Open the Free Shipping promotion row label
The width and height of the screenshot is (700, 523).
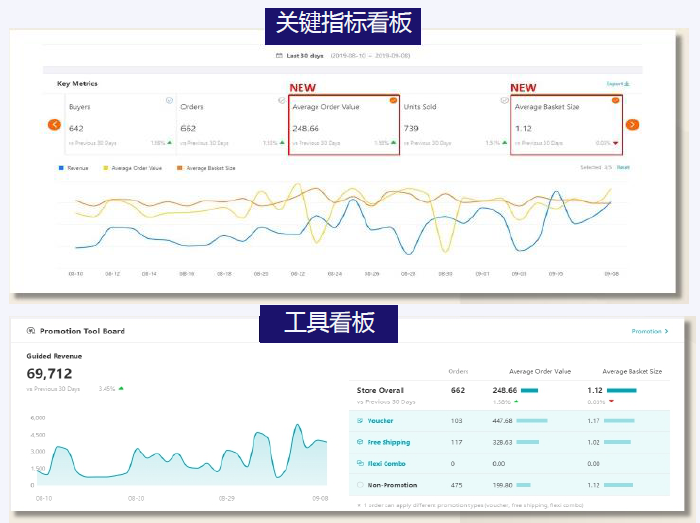click(389, 442)
